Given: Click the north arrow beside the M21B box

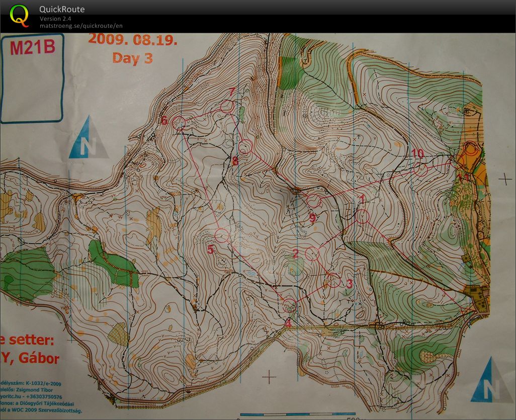Looking at the screenshot, I should (89, 138).
